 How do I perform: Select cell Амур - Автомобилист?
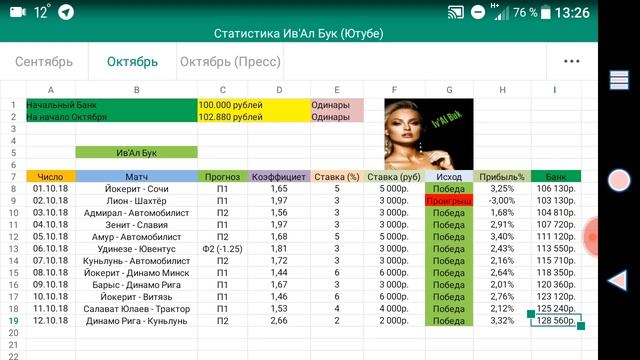click(136, 237)
